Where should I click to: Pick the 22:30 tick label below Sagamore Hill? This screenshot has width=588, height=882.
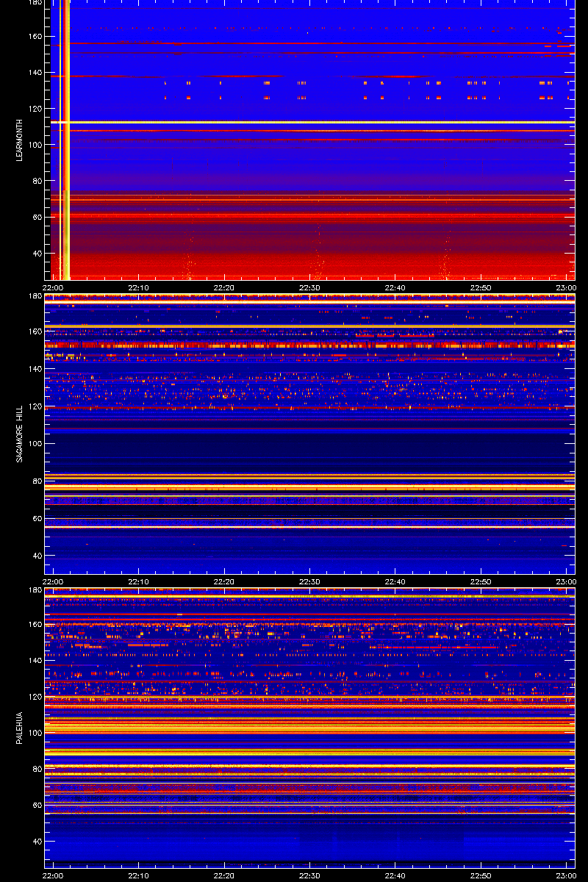309,581
